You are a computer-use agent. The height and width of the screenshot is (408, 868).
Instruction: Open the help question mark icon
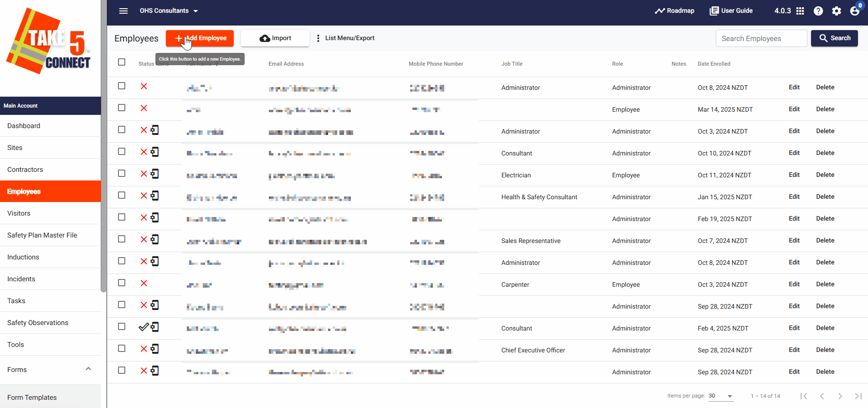[x=818, y=11]
